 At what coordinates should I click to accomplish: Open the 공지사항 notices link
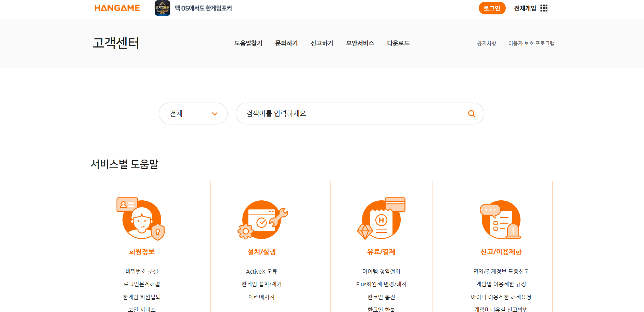point(486,43)
